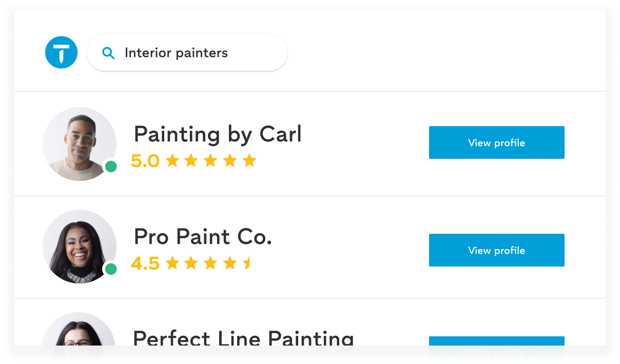This screenshot has width=620, height=364.
Task: View profile for Painting by Carl
Action: tap(496, 143)
